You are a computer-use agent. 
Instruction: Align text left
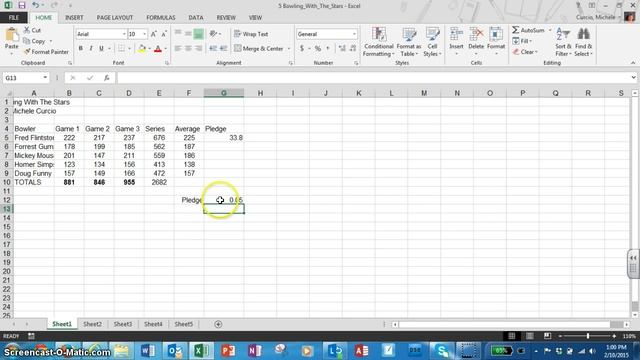coord(178,49)
